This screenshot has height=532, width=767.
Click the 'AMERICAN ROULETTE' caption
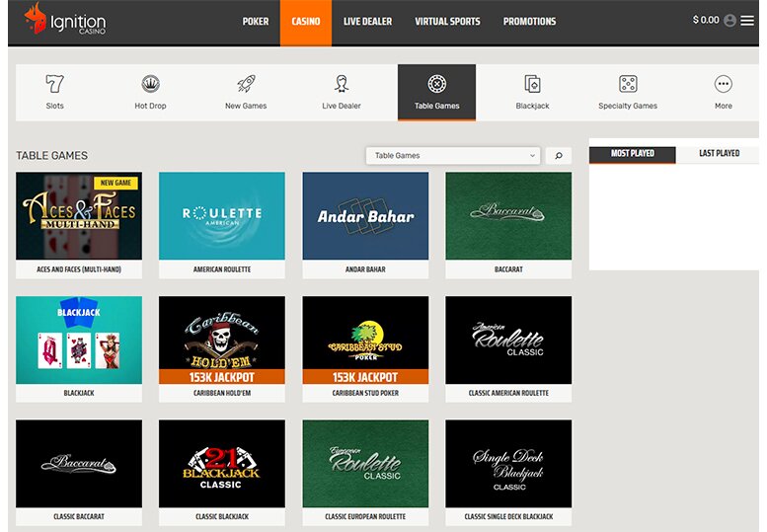click(x=222, y=269)
